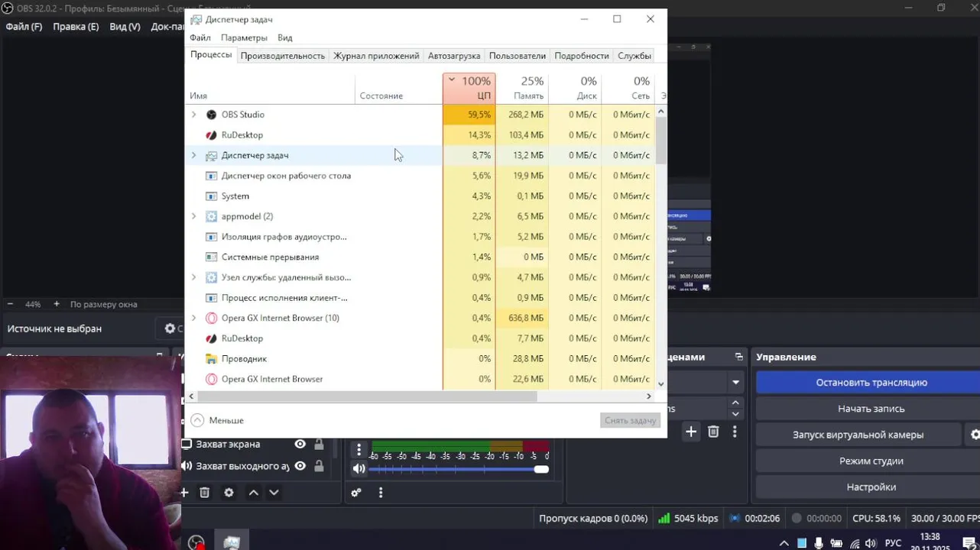This screenshot has width=980, height=550.
Task: Click gear icon beside Источник не выбран
Action: [170, 328]
